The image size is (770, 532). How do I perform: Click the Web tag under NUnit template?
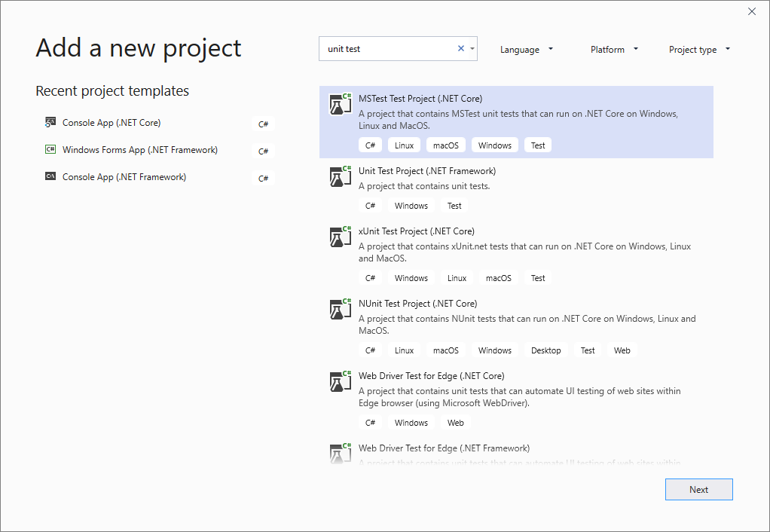[x=622, y=350]
